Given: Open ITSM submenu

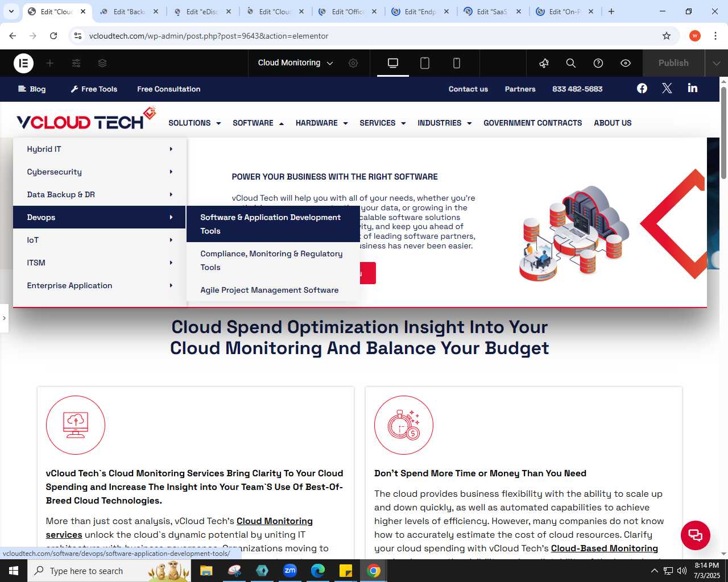Looking at the screenshot, I should pos(100,263).
